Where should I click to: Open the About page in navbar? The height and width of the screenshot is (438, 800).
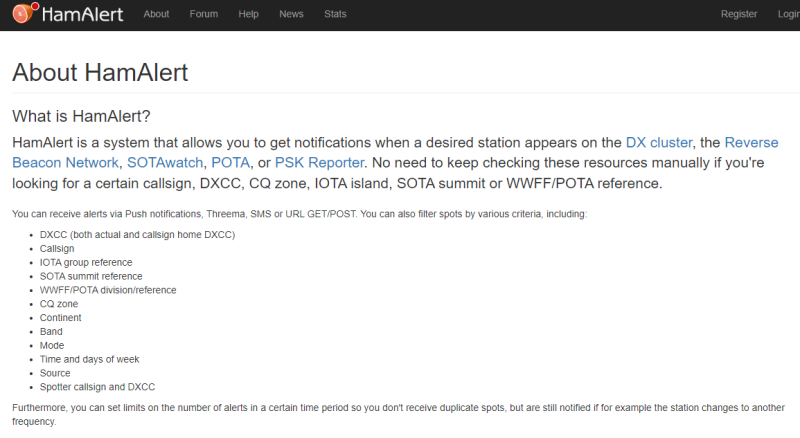tap(156, 14)
